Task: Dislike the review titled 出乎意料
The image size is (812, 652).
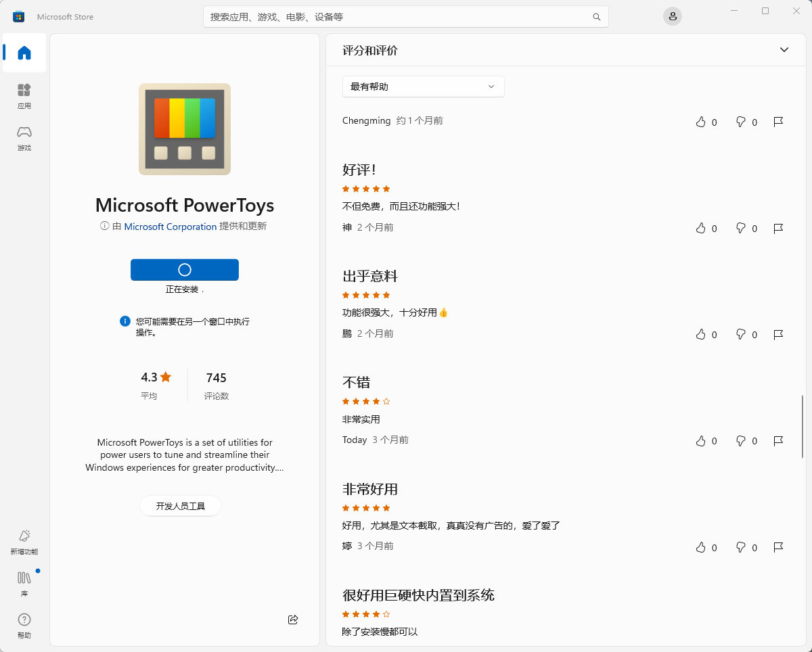Action: (741, 335)
